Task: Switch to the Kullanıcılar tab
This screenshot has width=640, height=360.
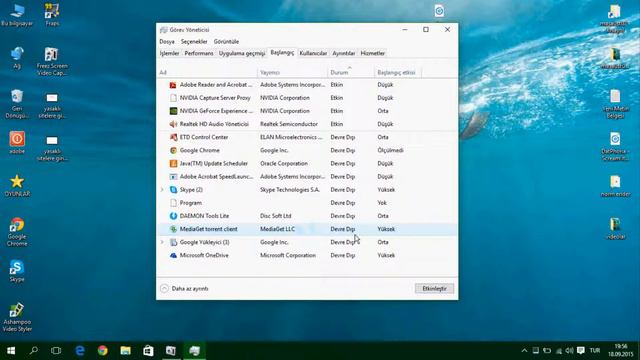Action: coord(313,53)
